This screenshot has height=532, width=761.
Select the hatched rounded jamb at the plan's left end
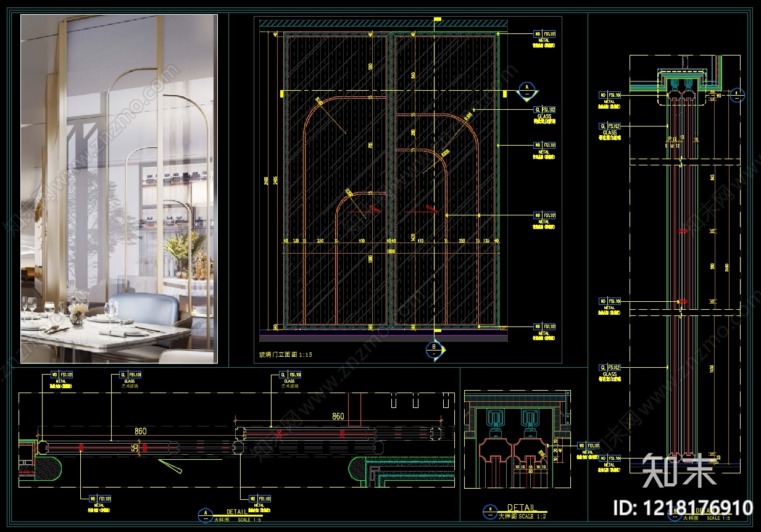point(49,469)
